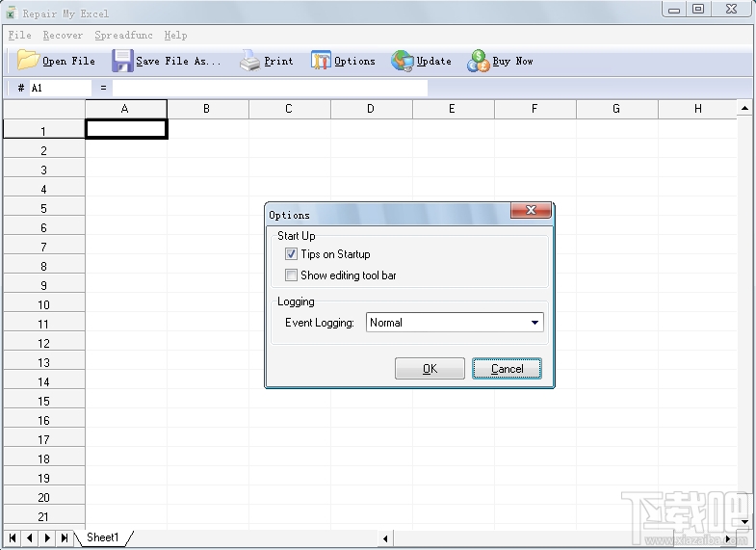Select column header C
Image resolution: width=756 pixels, height=550 pixels.
tap(290, 109)
